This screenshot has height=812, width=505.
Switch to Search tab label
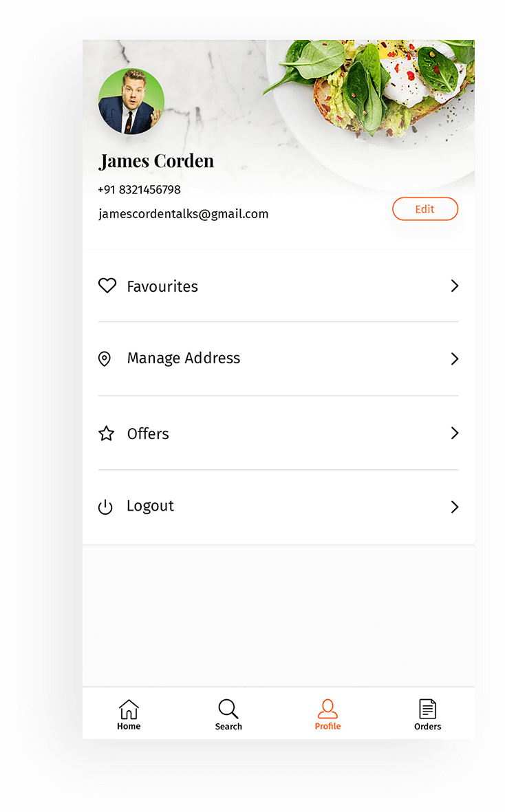(228, 727)
